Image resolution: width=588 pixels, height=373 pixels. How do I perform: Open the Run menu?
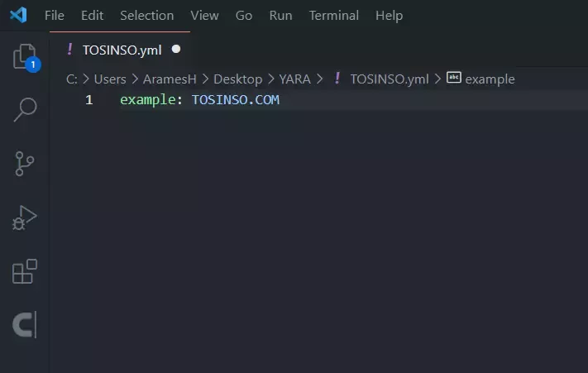point(280,16)
